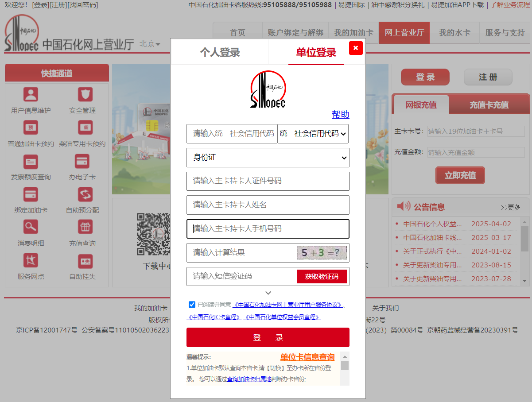
Task: Open the 身份证 ID type dropdown
Action: tap(268, 158)
